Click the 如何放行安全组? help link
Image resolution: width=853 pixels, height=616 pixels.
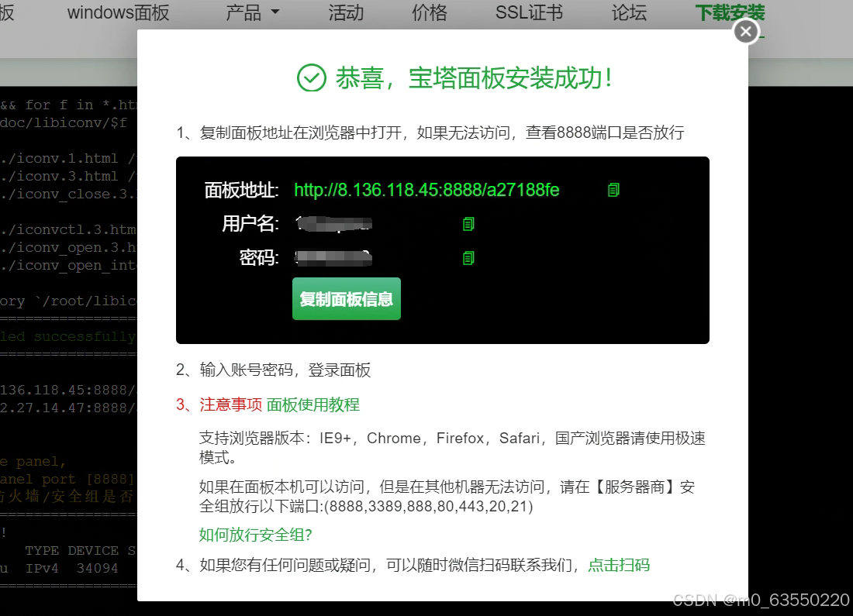255,535
